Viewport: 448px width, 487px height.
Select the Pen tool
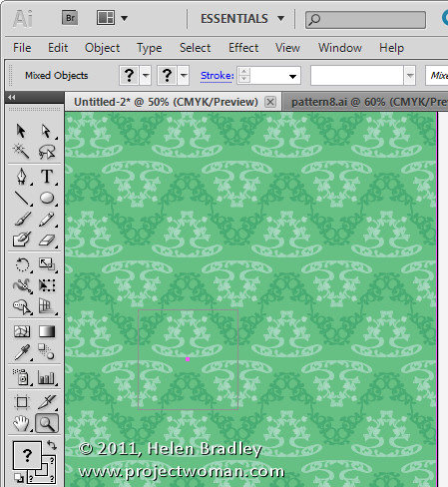coord(21,177)
